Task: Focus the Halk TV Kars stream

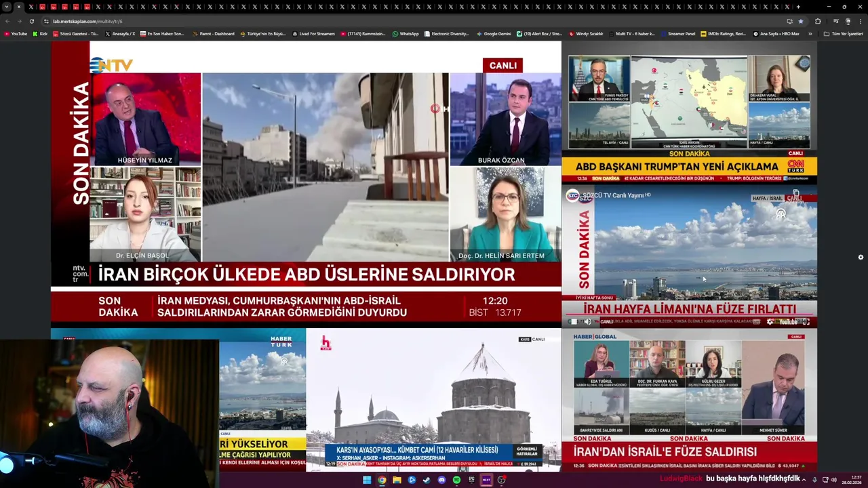Action: pyautogui.click(x=433, y=400)
